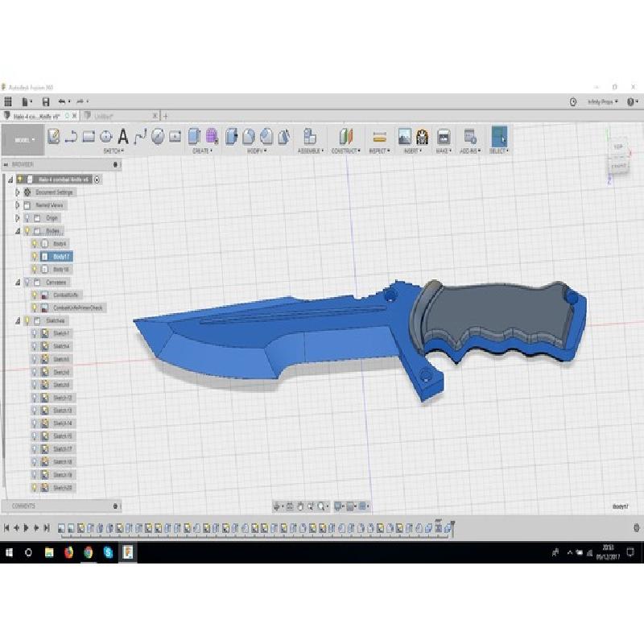644x644 pixels.
Task: Click the Inspect measure tool icon
Action: 379,137
